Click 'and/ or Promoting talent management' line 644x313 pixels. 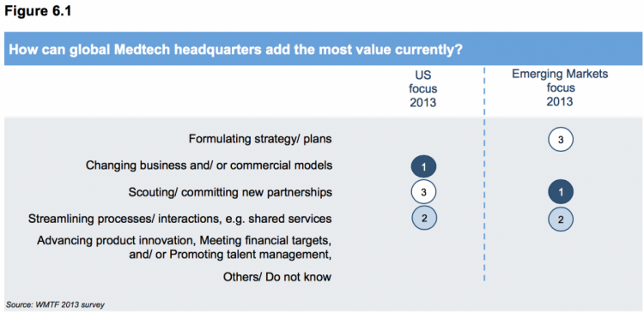[x=230, y=255]
